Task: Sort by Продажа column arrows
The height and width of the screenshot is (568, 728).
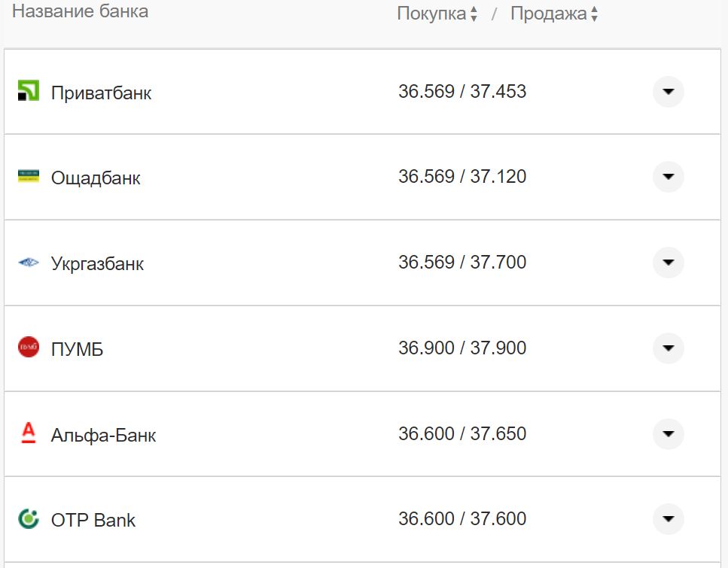Action: click(x=594, y=14)
